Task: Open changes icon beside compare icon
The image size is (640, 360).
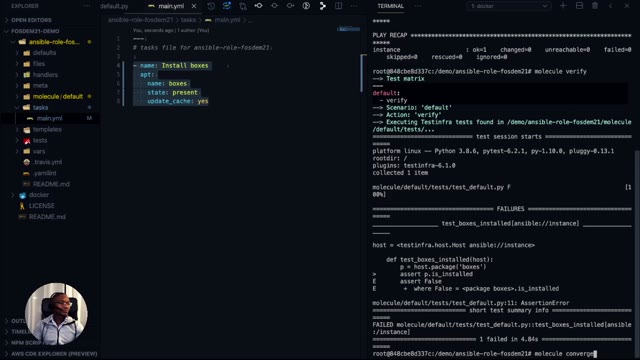Action: point(243,6)
